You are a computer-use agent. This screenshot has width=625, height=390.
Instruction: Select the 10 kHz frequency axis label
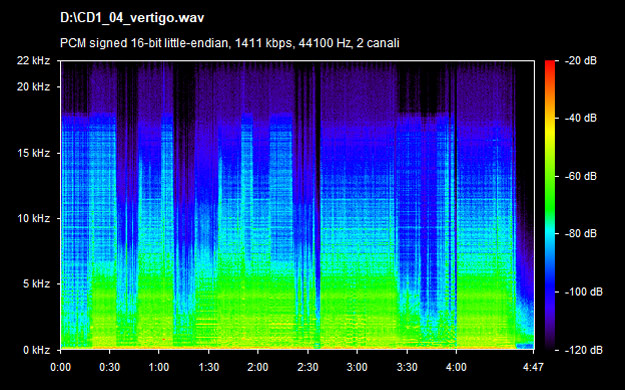[x=33, y=219]
